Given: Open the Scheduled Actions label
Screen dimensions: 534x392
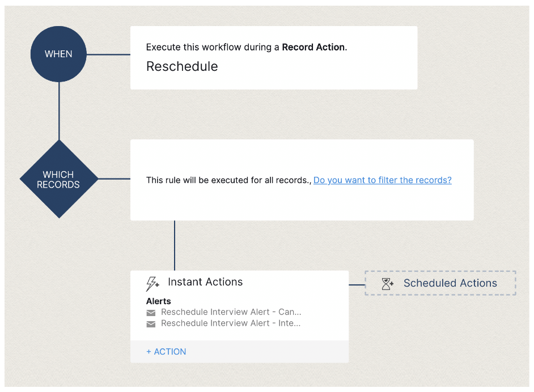Looking at the screenshot, I should 450,283.
